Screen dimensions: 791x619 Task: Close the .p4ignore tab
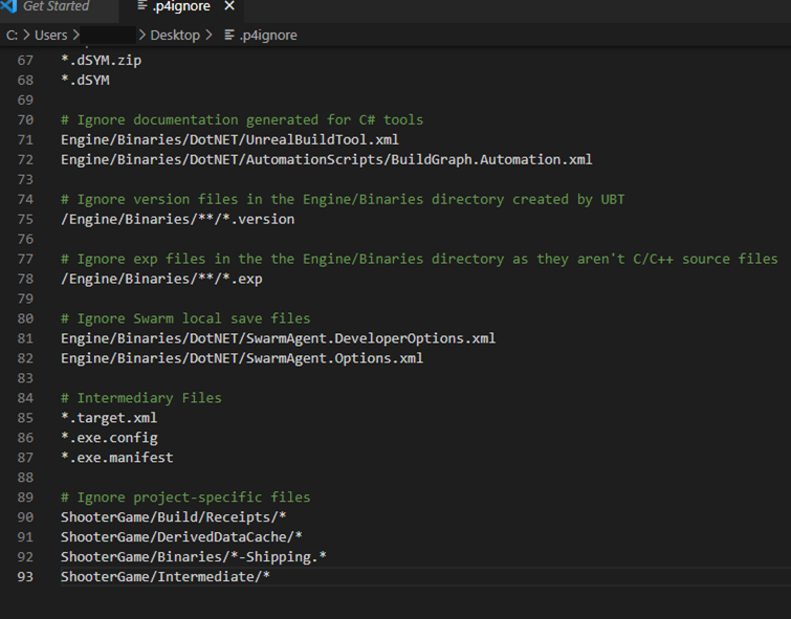(230, 6)
